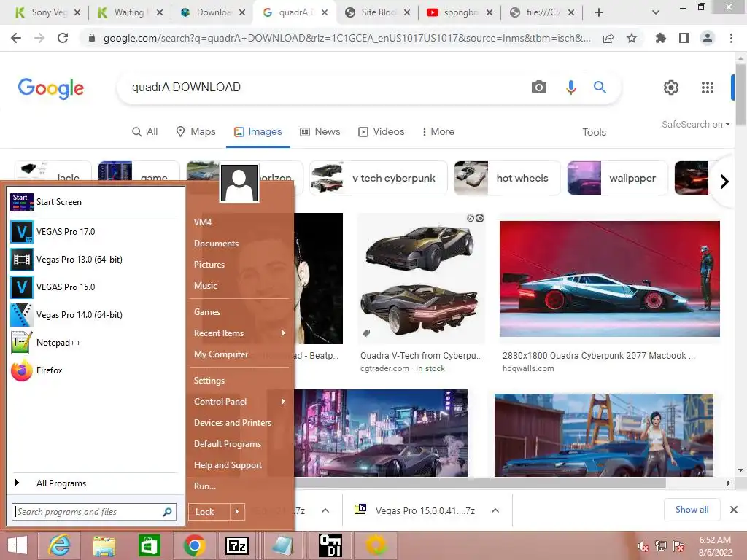The height and width of the screenshot is (560, 747).
Task: Show more suggestion chips arrow
Action: click(724, 182)
